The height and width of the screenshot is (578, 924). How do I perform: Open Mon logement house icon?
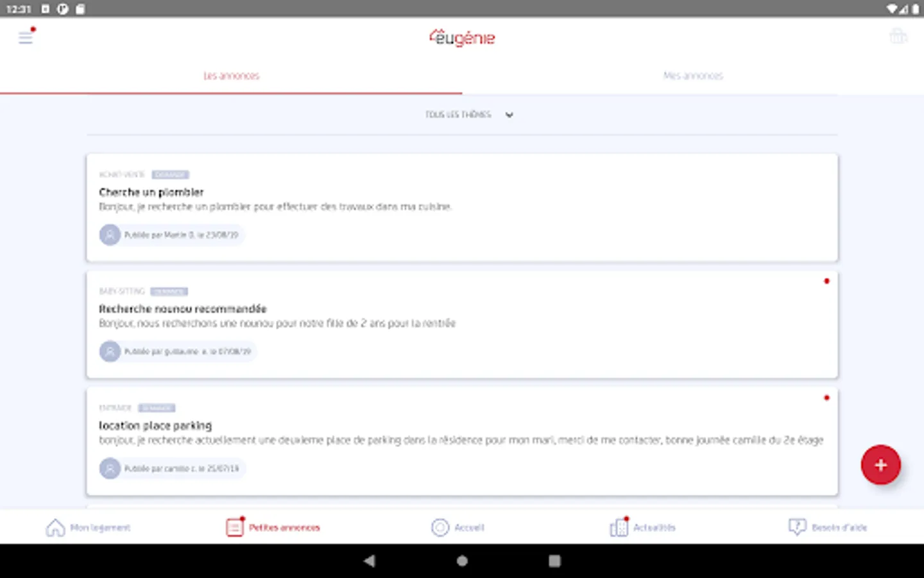tap(55, 527)
